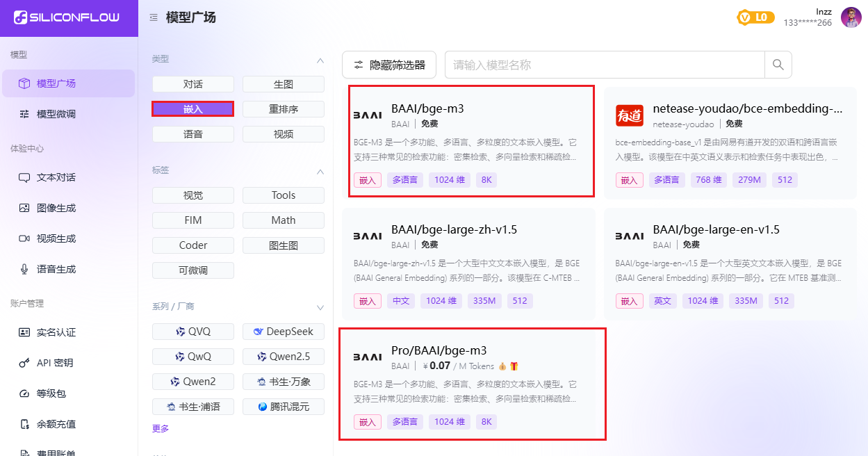Open the user avatar menu

(x=851, y=17)
